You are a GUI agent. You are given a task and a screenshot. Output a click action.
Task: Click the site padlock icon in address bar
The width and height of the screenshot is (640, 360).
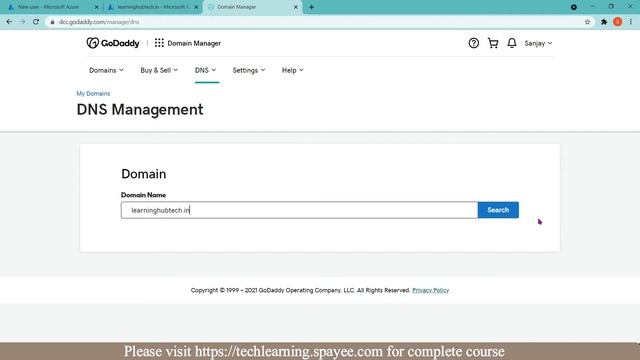tap(52, 22)
